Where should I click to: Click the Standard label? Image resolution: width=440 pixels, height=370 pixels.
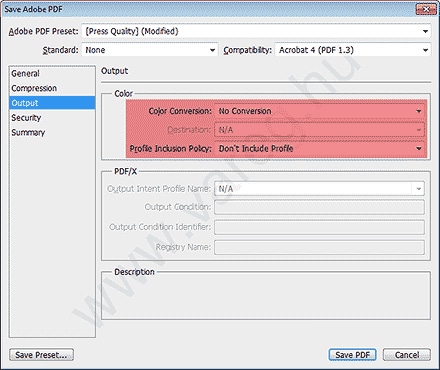[60, 50]
